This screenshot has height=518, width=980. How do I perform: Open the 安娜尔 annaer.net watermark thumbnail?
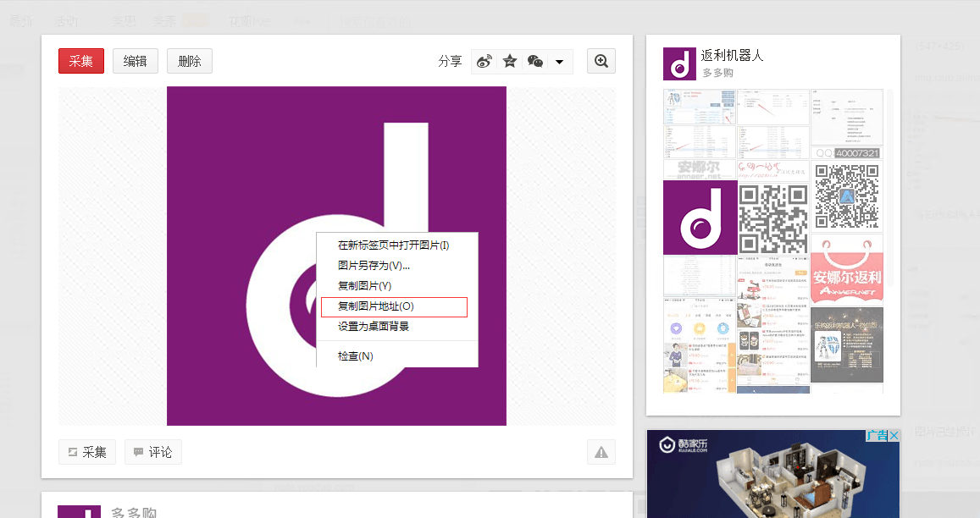click(700, 170)
